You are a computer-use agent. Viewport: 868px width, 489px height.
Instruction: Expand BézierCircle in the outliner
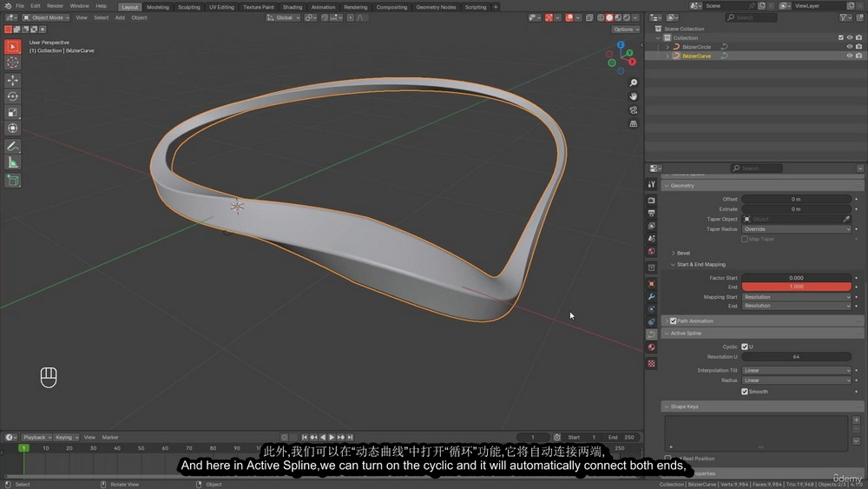tap(667, 47)
